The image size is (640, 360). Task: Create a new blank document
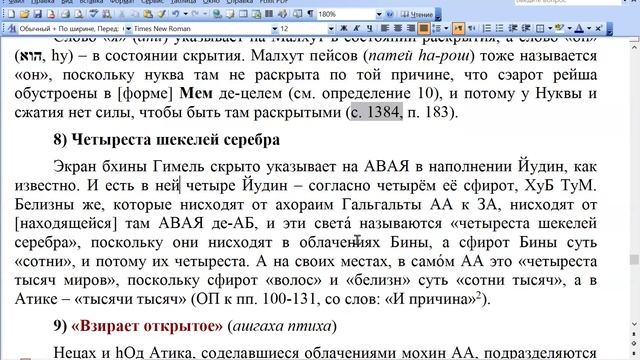click(x=11, y=14)
